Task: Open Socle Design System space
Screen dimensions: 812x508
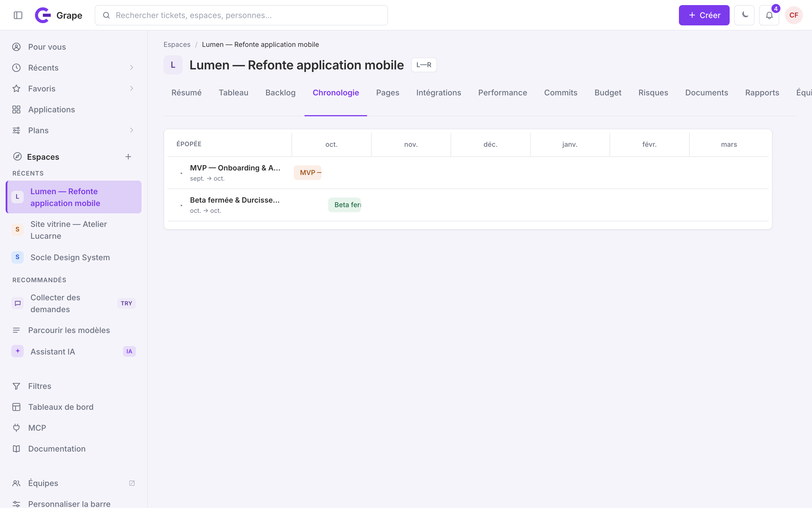Action: pyautogui.click(x=74, y=257)
